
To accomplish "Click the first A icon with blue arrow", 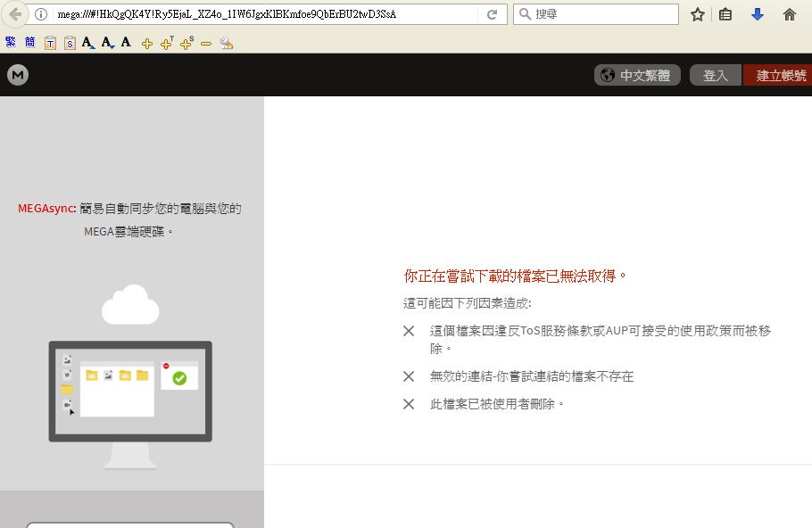I will point(88,43).
